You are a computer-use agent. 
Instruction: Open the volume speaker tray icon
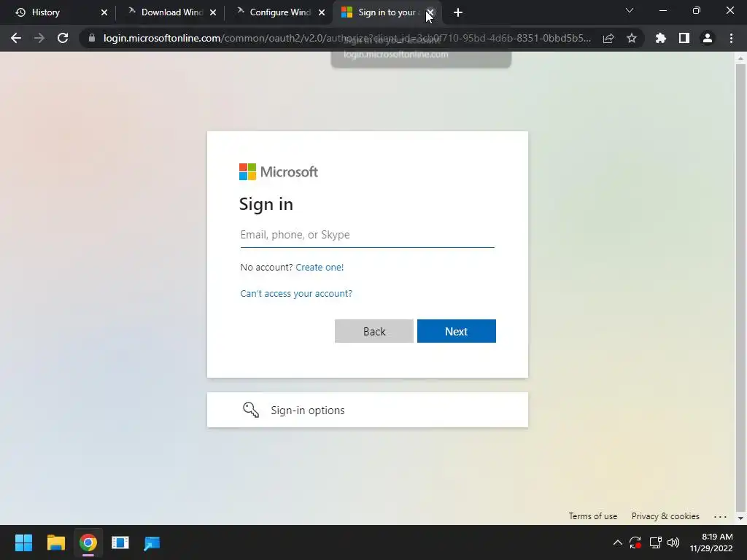(x=673, y=542)
